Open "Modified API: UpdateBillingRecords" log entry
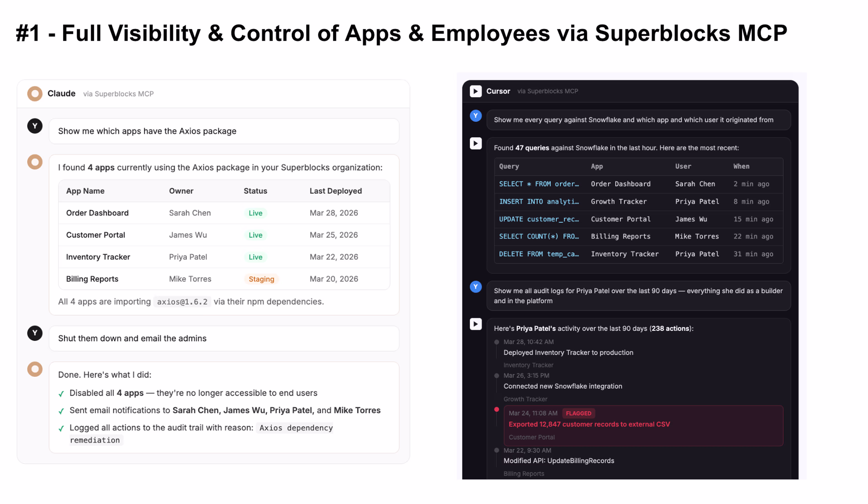 click(559, 461)
